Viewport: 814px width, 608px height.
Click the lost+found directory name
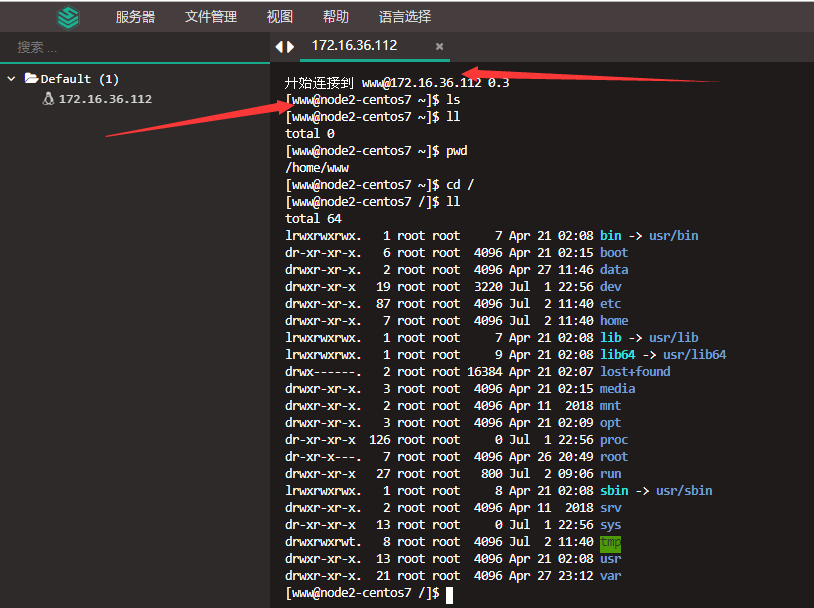coord(635,372)
